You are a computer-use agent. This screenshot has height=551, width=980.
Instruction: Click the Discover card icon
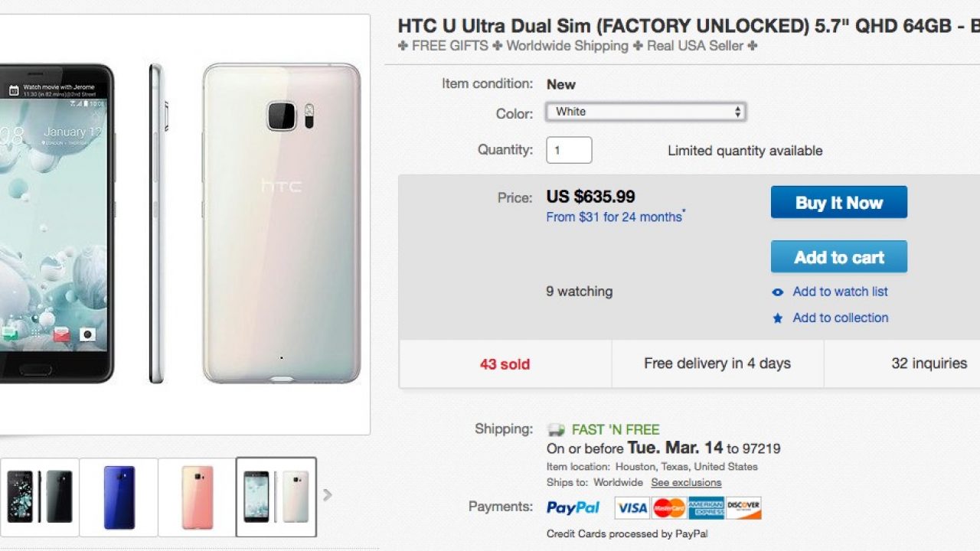click(743, 508)
